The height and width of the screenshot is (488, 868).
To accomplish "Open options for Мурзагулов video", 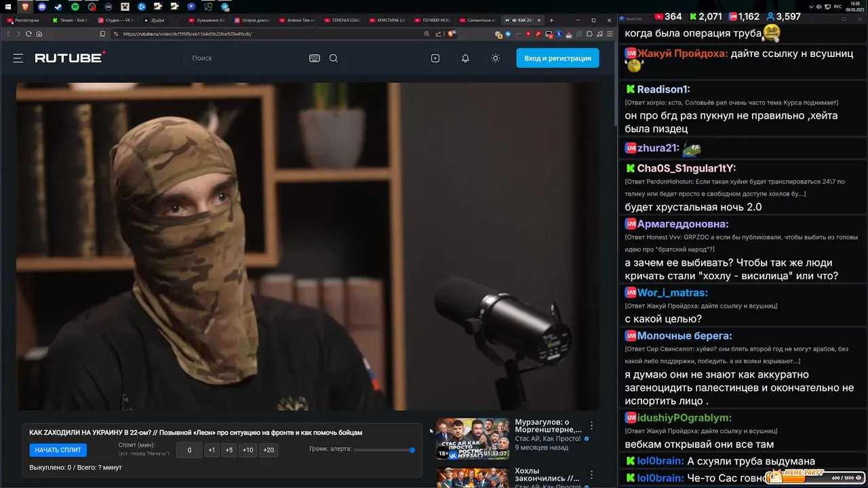I will (x=591, y=426).
